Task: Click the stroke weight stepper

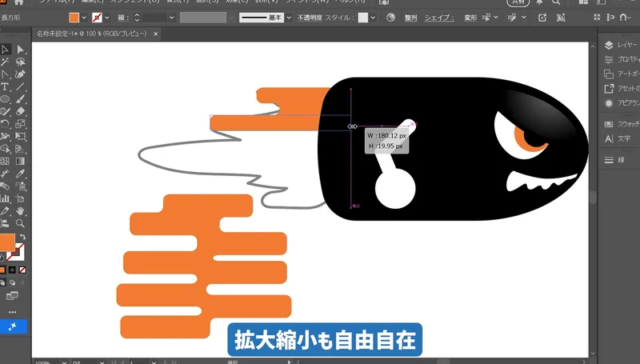Action: 135,17
